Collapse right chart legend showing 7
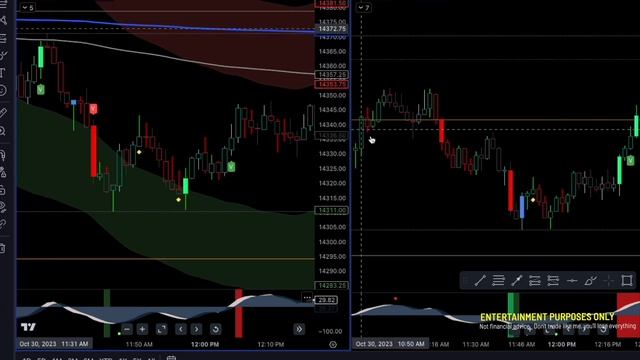Image resolution: width=640 pixels, height=360 pixels. tap(364, 7)
